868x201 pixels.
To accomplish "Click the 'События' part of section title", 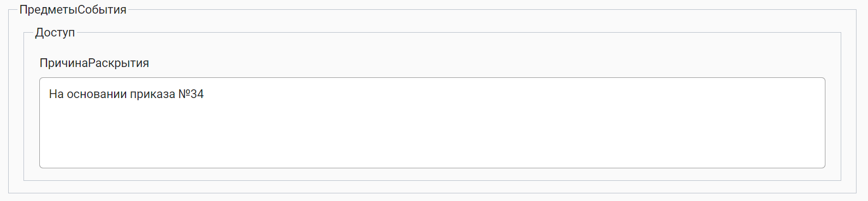I will click(102, 10).
